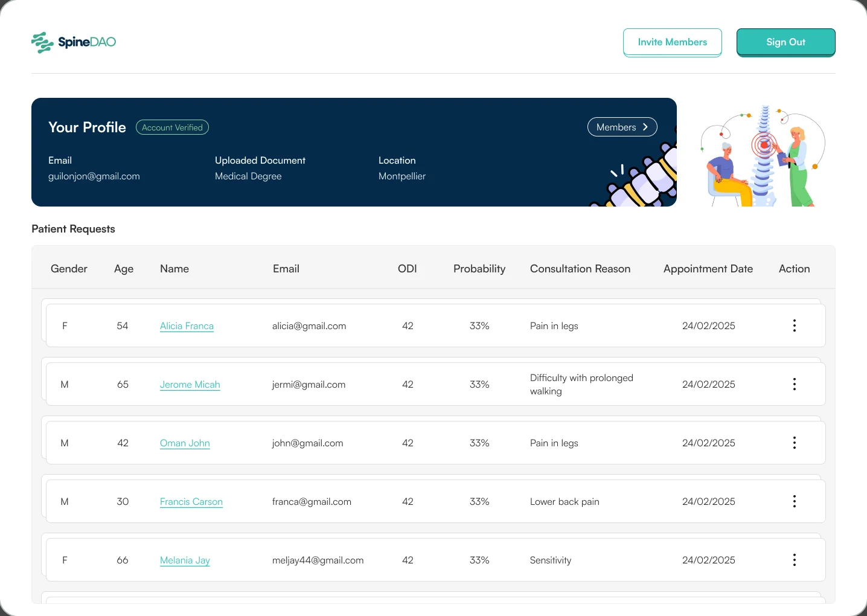Click profile email guilonjon@gmail.com
This screenshot has height=616, width=867.
[94, 176]
